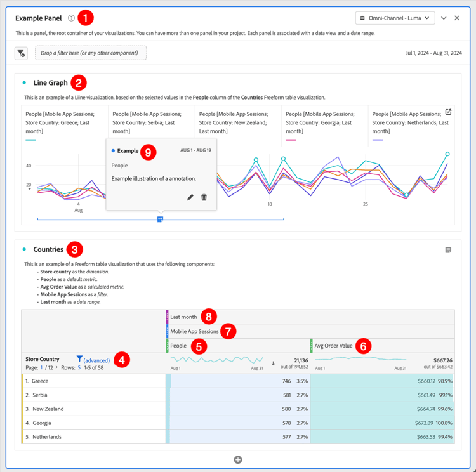Select the Netherlands row
Image resolution: width=476 pixels, height=472 pixels.
point(94,436)
